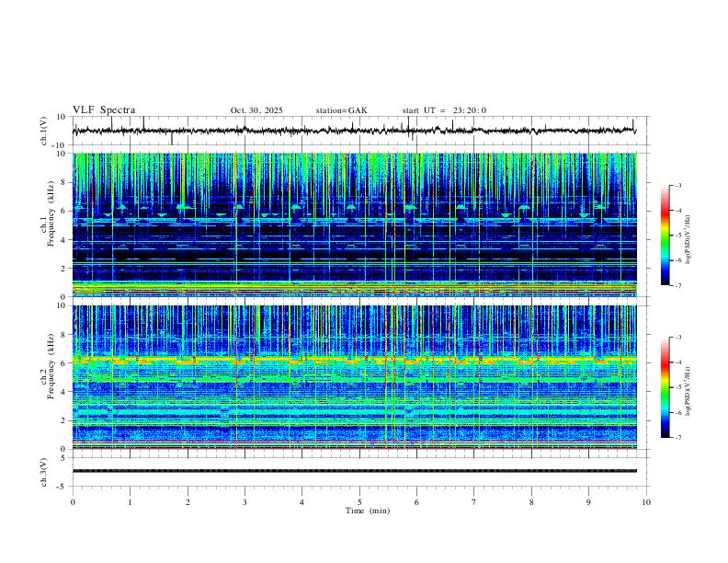Click the '-3' label on upper colorbar
The image size is (728, 563).
(x=677, y=185)
